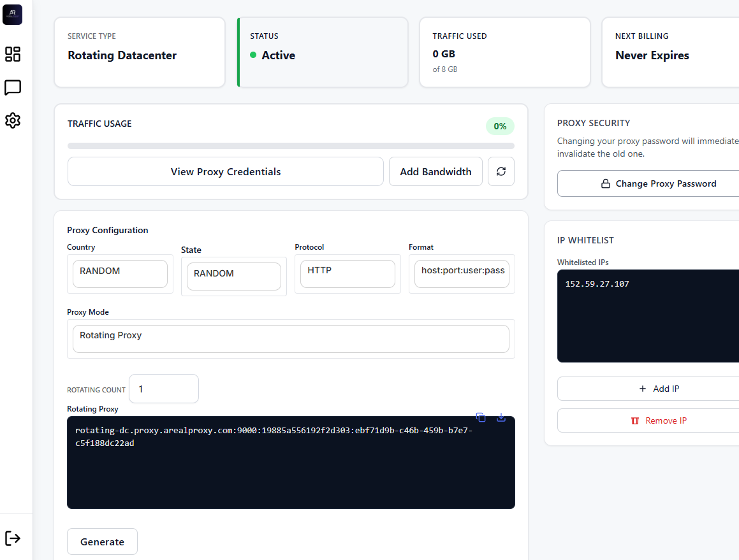
Task: Click the Generate button
Action: point(102,542)
